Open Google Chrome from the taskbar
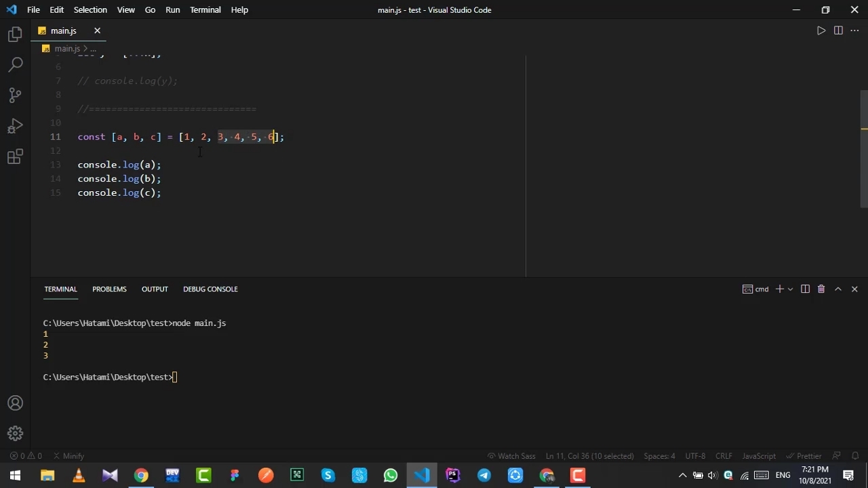 tap(141, 476)
